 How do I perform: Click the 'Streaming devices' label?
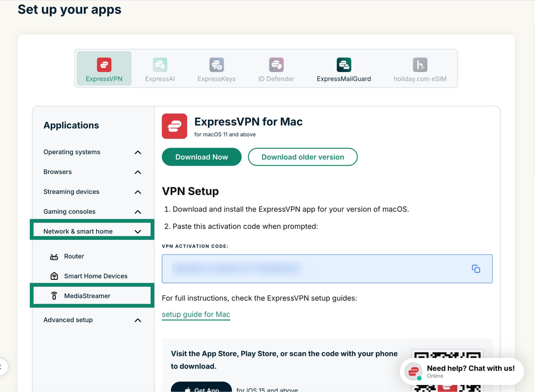coord(71,192)
